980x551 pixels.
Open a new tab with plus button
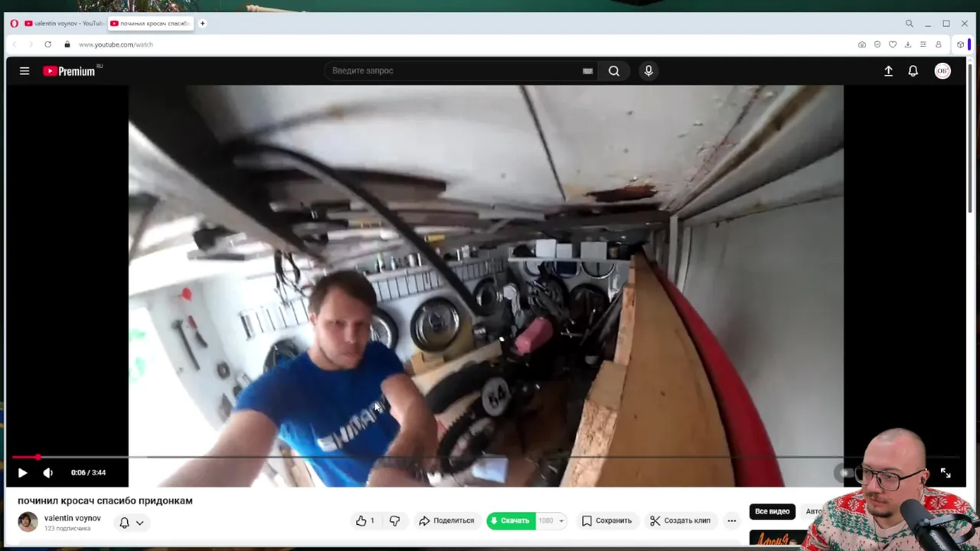[203, 24]
